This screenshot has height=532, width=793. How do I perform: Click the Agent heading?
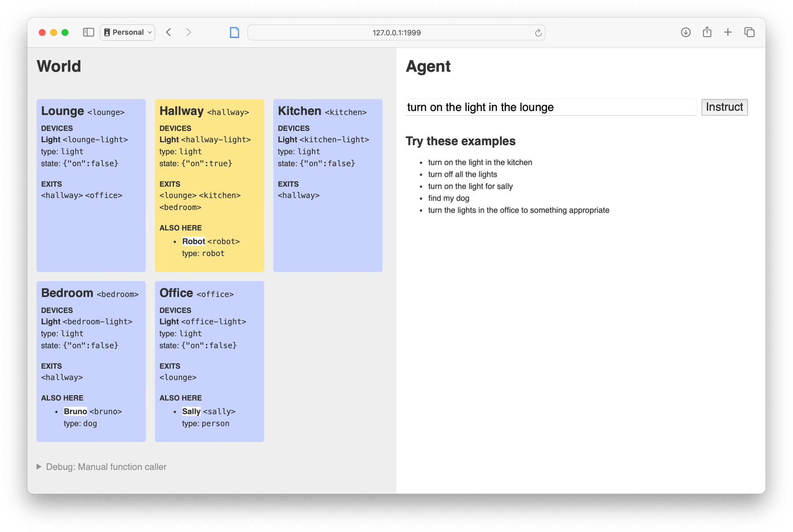tap(428, 66)
